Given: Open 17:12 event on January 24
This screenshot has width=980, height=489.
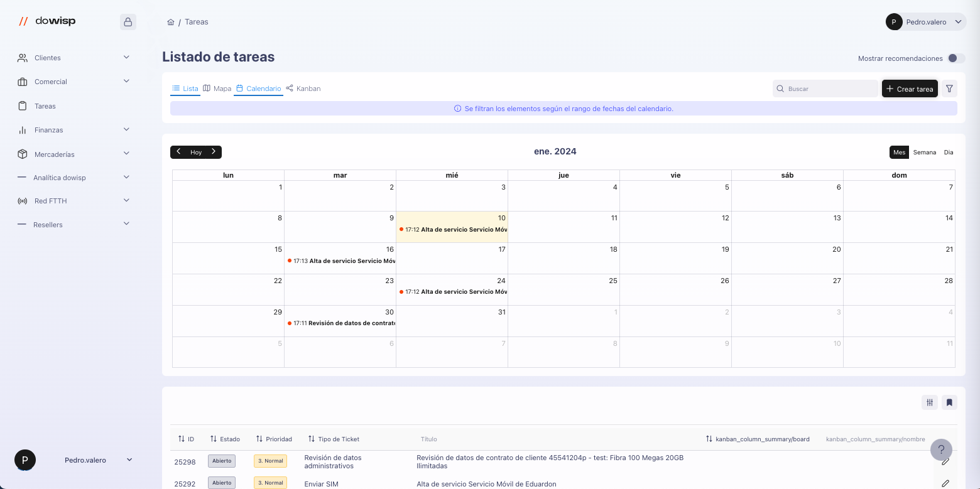Looking at the screenshot, I should (452, 292).
